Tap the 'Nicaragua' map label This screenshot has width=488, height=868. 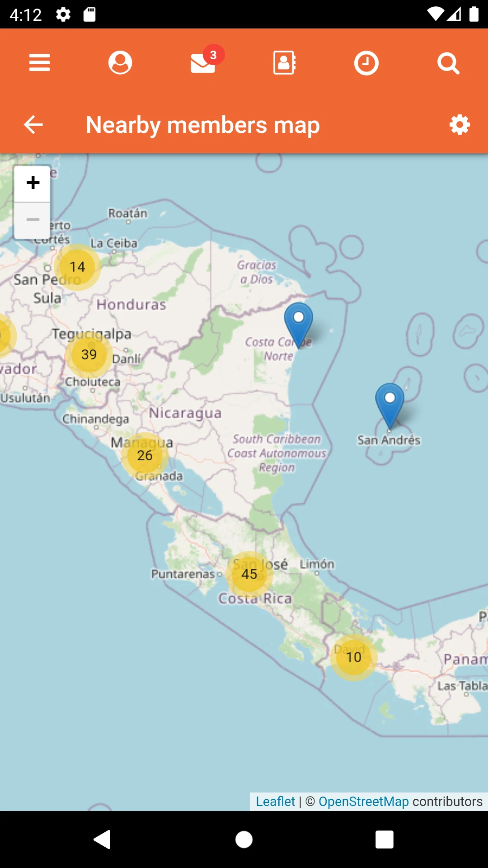185,413
